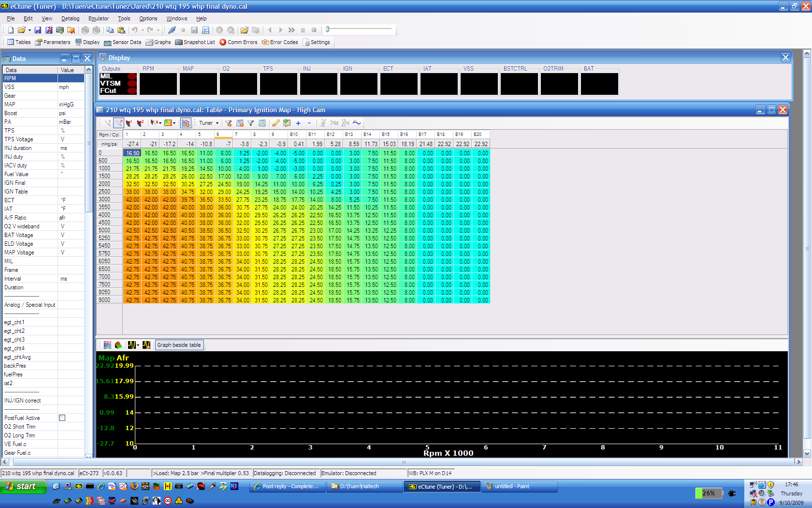This screenshot has width=812, height=508.
Task: Expand the table color scheme dropdown
Action: coord(174,123)
